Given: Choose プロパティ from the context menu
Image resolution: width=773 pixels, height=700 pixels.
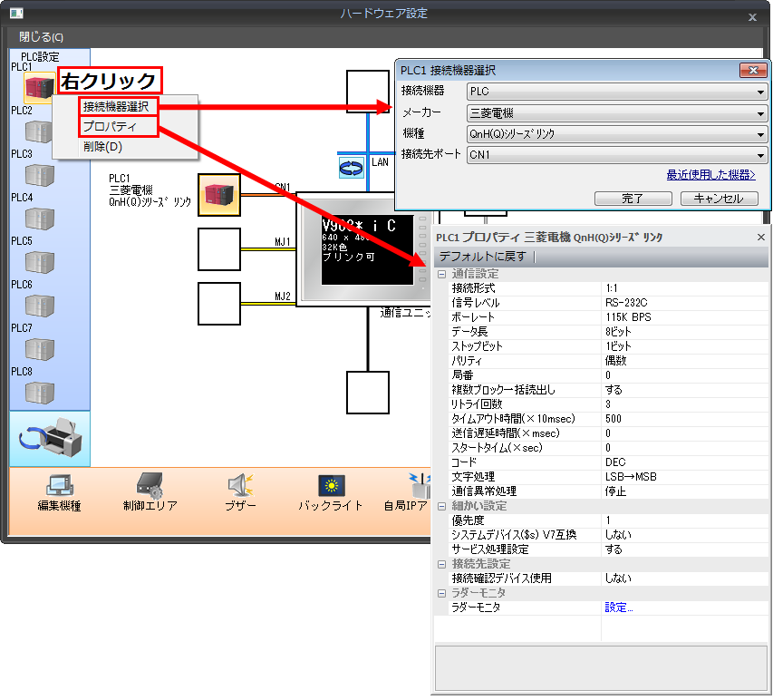Looking at the screenshot, I should click(109, 127).
